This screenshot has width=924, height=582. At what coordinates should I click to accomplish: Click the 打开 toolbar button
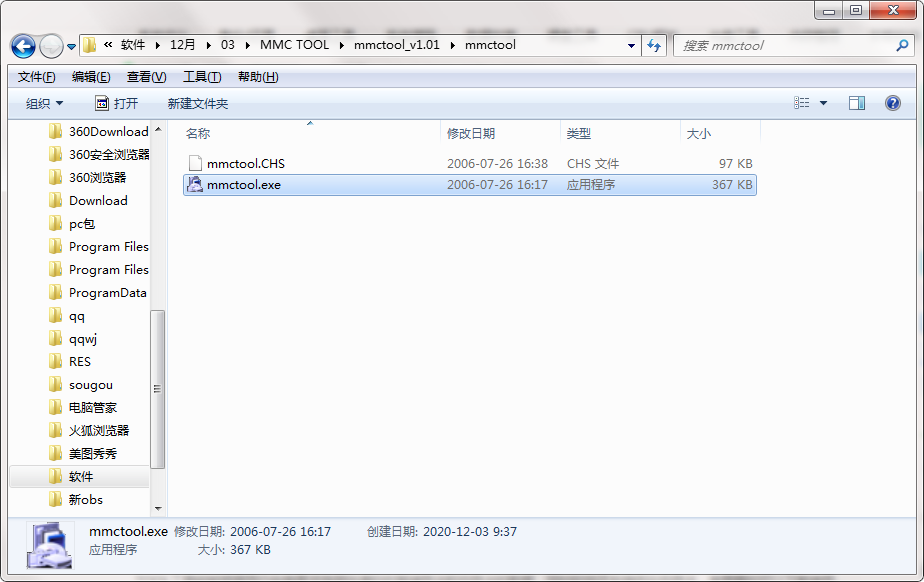pyautogui.click(x=117, y=104)
